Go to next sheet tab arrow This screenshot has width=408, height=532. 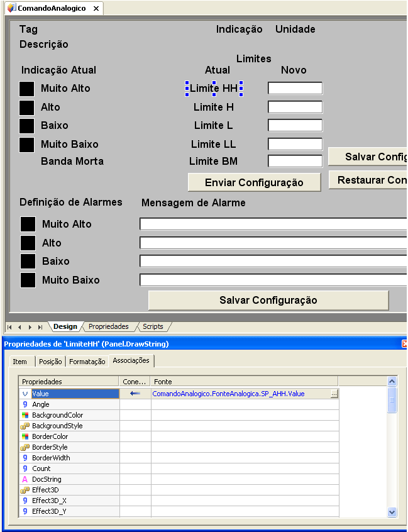30,327
